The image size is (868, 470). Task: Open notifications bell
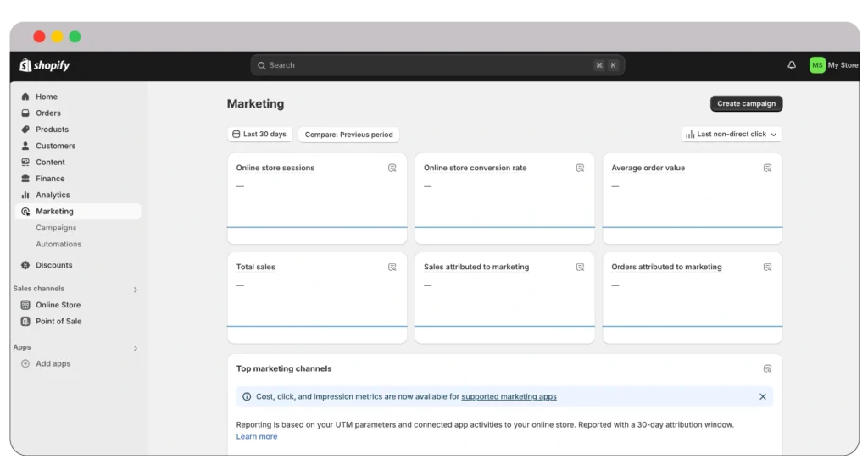click(792, 65)
